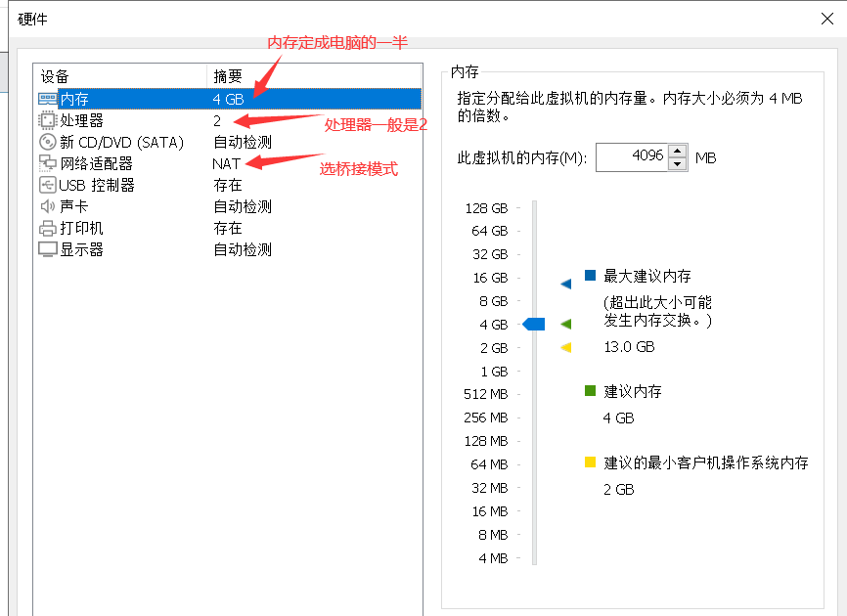Click the 设备 column header
Viewport: 847px width, 616px height.
[120, 76]
